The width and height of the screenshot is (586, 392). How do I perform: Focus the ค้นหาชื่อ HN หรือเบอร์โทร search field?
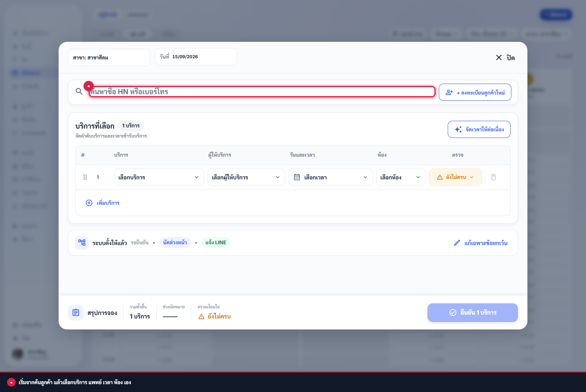pos(262,92)
